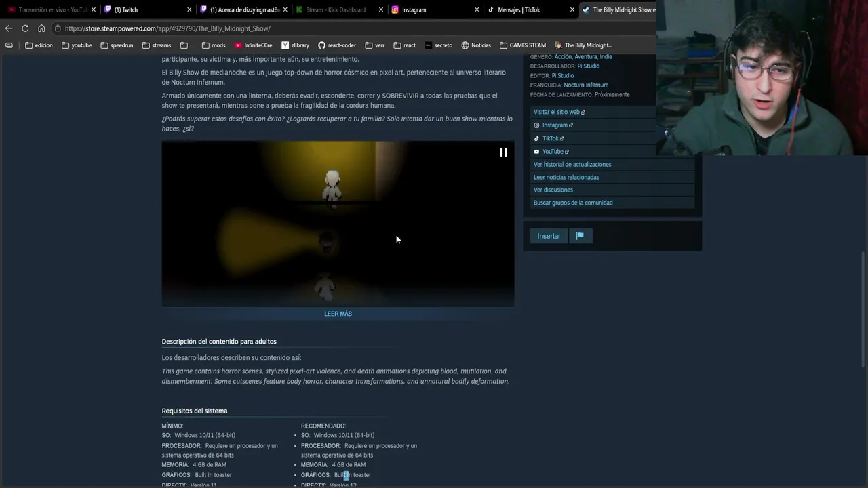The height and width of the screenshot is (488, 868).
Task: Reload the Steam store page
Action: (25, 28)
